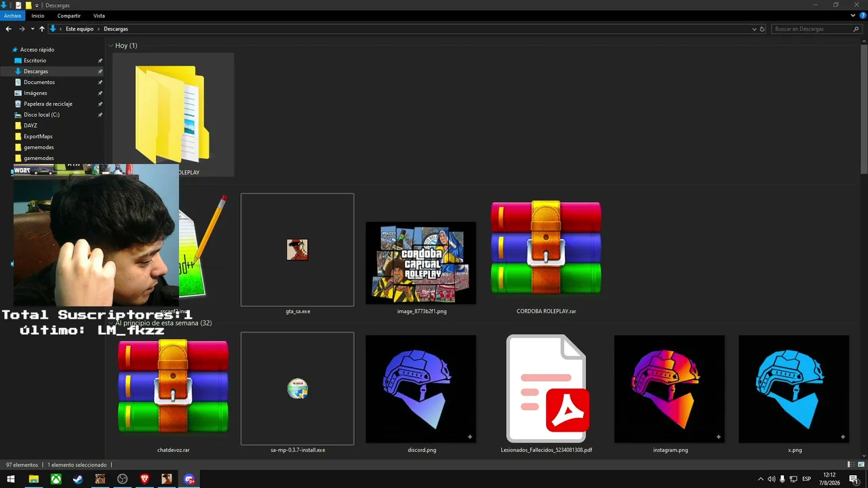Viewport: 868px width, 488px height.
Task: Switch to OBS Studio in the taskbar
Action: [x=122, y=479]
